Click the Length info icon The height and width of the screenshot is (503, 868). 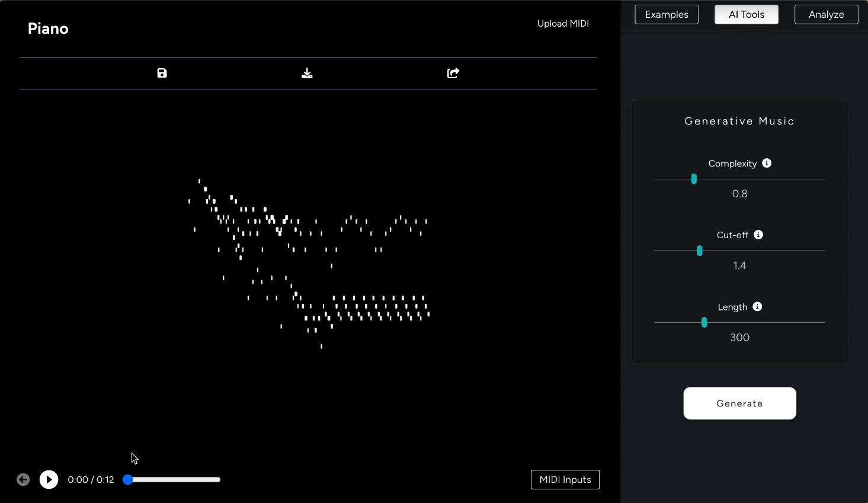(x=757, y=306)
